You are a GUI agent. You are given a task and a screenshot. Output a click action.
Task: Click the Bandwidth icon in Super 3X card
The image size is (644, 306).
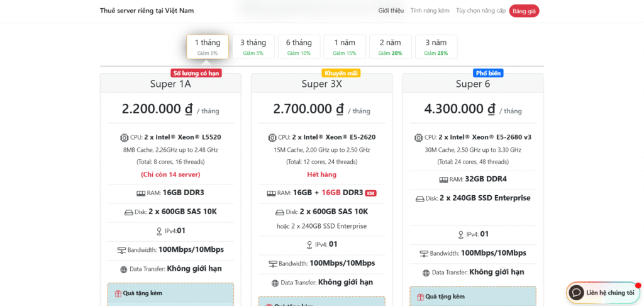point(272,264)
